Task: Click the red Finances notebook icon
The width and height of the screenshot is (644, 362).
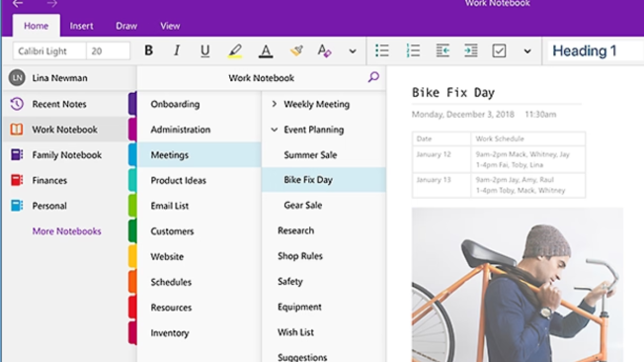Action: click(17, 180)
